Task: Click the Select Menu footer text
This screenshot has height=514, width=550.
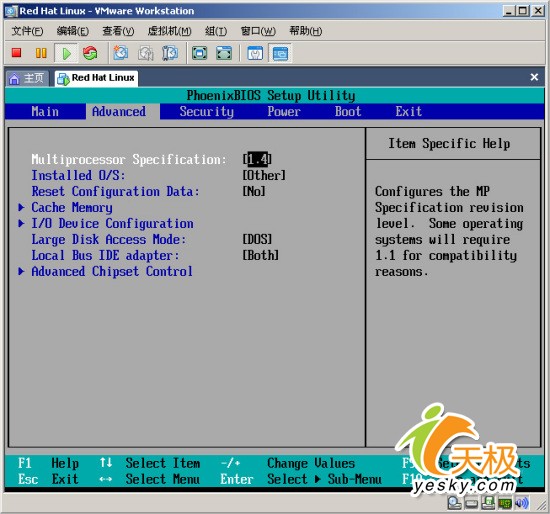Action: coord(163,479)
